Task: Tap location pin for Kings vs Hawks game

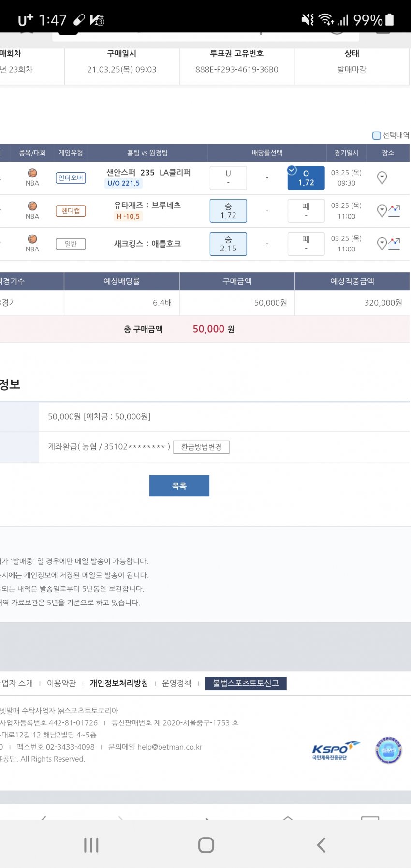Action: 382,244
